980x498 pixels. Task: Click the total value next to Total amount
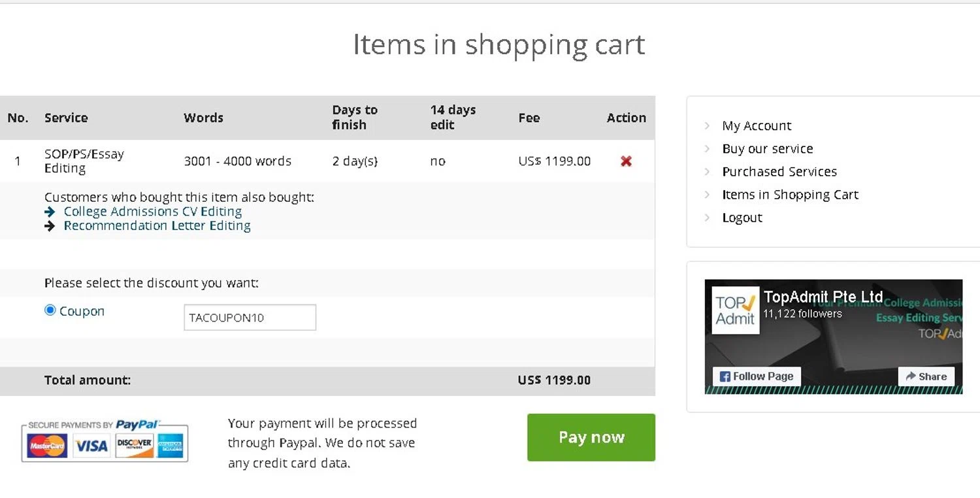tap(555, 380)
